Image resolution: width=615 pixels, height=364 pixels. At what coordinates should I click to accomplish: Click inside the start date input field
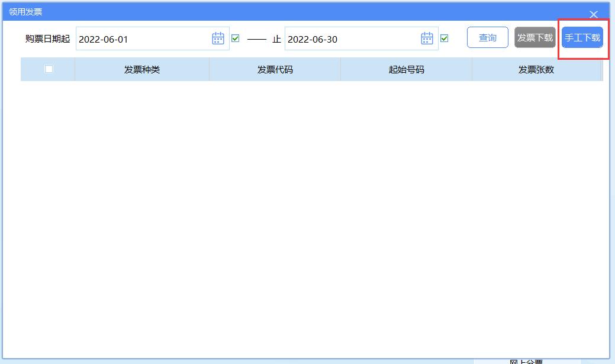148,38
